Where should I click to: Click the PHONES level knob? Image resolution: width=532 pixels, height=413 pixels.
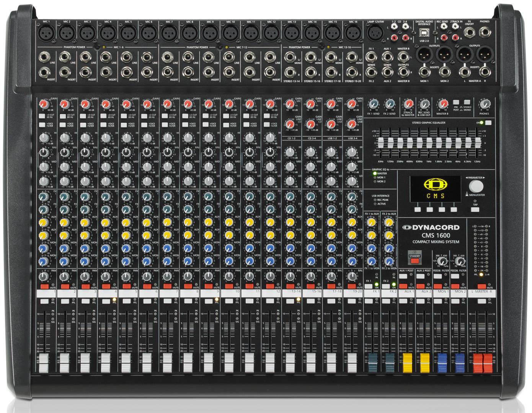485,104
